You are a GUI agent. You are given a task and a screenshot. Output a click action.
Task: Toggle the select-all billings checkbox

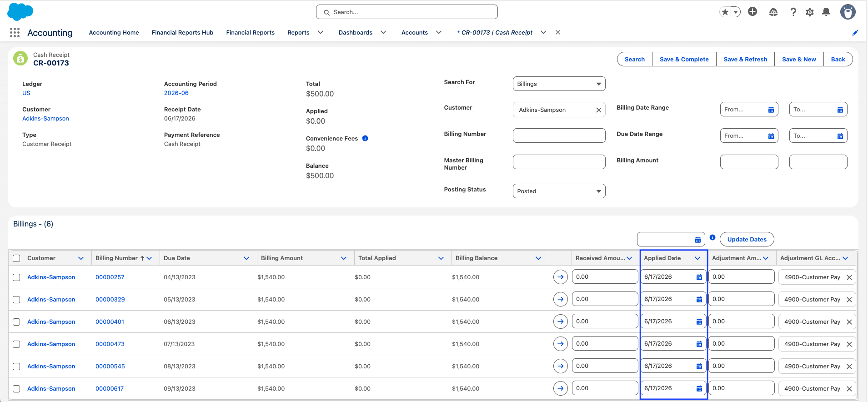pyautogui.click(x=16, y=258)
